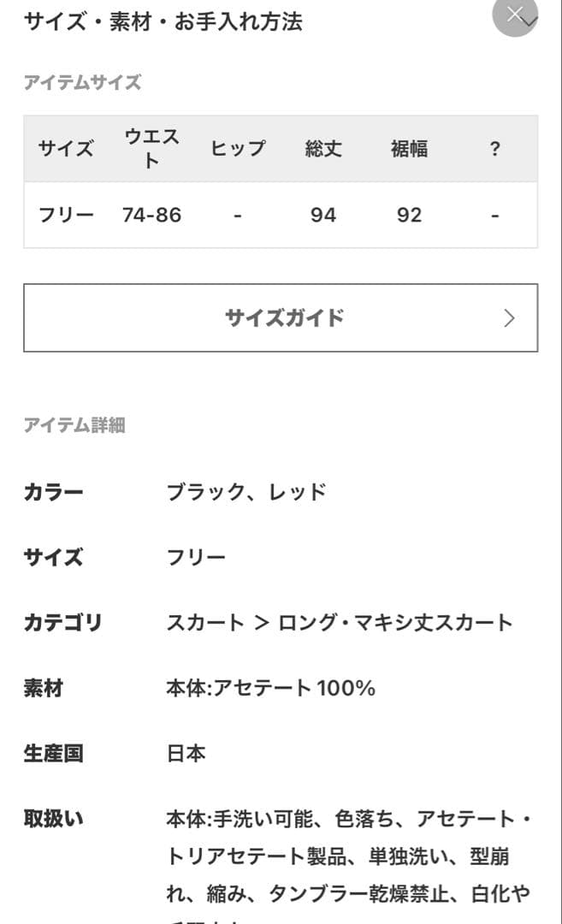The image size is (562, 924).
Task: Click the スカート category link
Action: 205,624
